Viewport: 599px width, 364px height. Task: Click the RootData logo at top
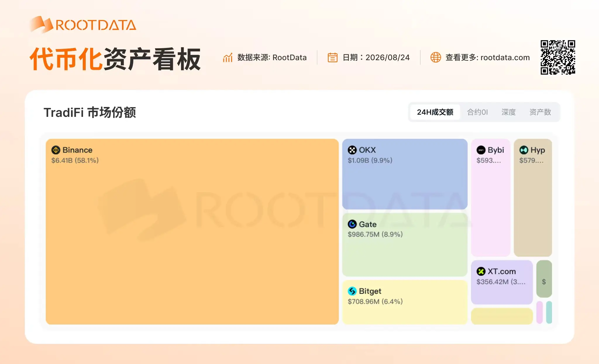point(82,25)
